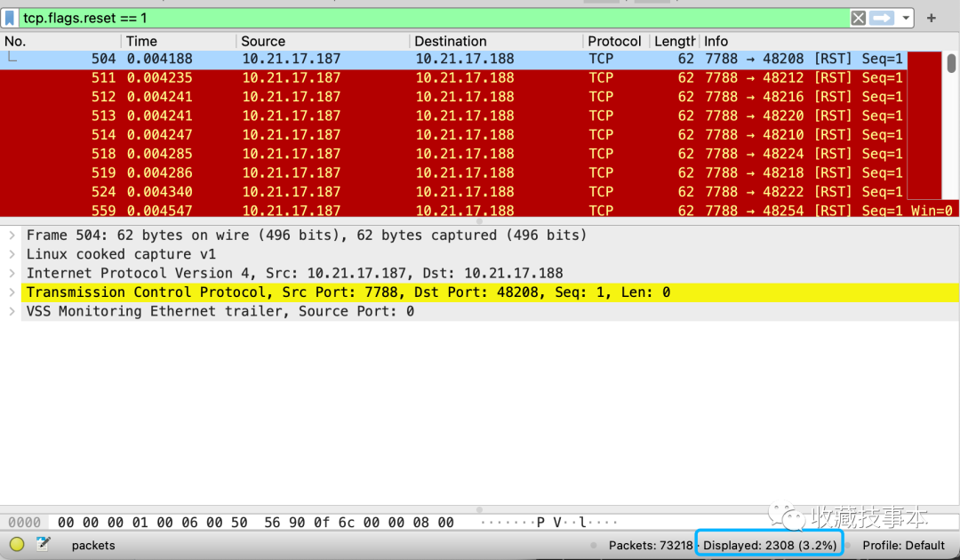Clear the display filter with X icon
This screenshot has width=960, height=560.
859,19
